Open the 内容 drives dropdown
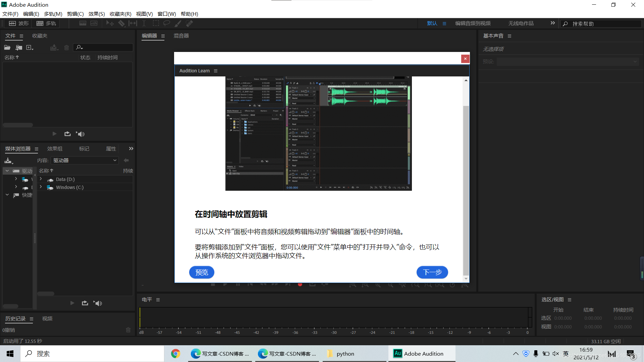 pos(85,161)
